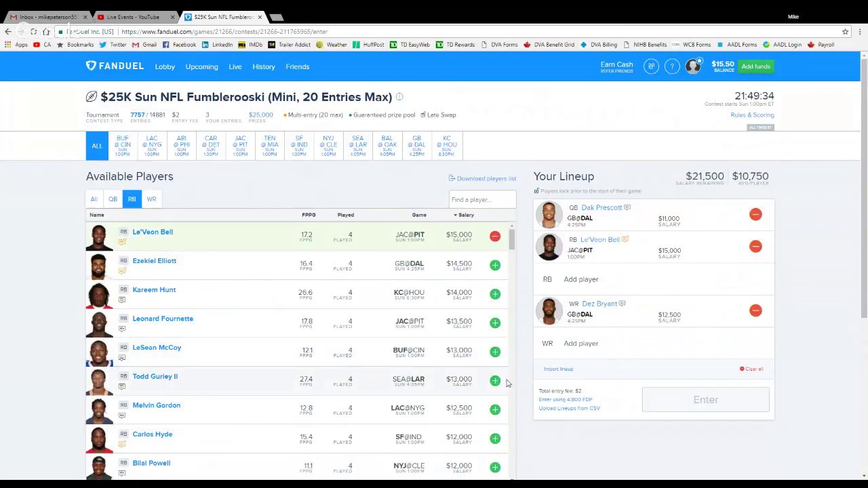Click the empty RB Add player slot

point(654,279)
